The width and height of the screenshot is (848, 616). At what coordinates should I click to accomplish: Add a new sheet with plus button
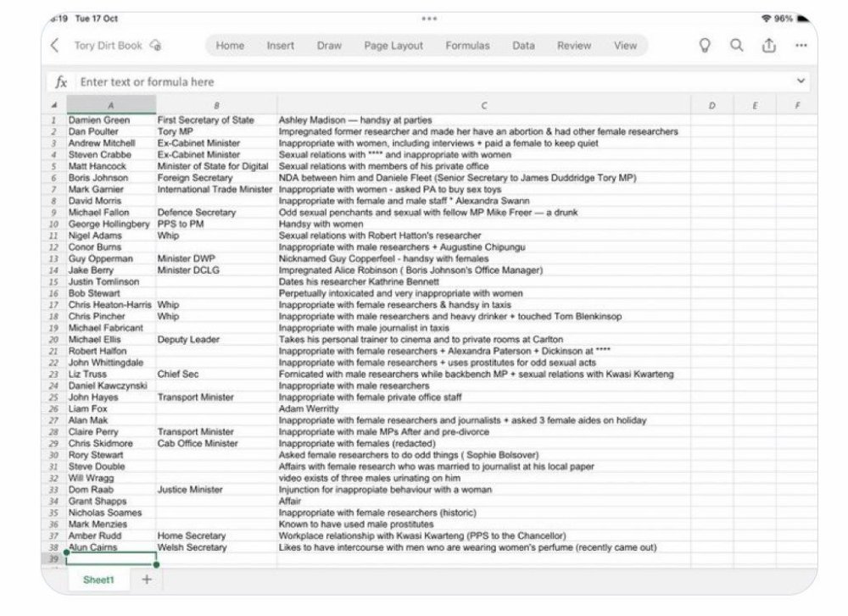(146, 580)
